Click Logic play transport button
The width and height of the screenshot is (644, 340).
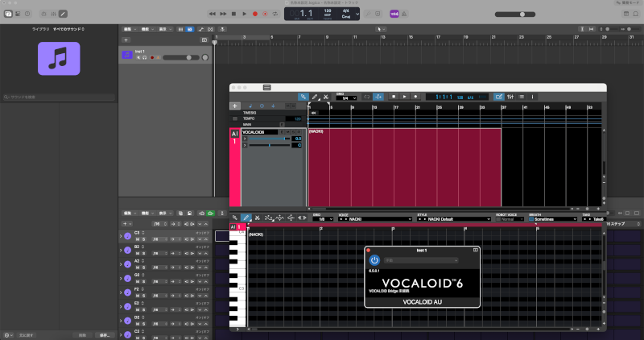pos(245,14)
